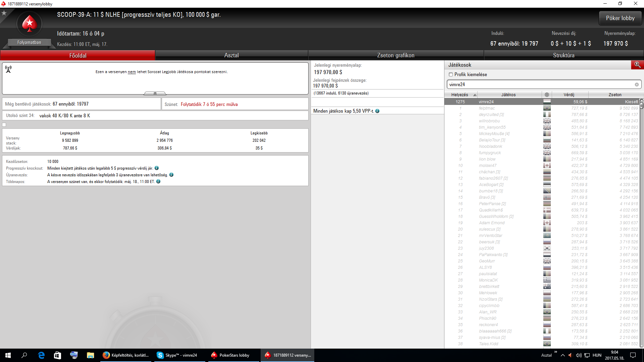Select player molswi47 row

(542, 166)
